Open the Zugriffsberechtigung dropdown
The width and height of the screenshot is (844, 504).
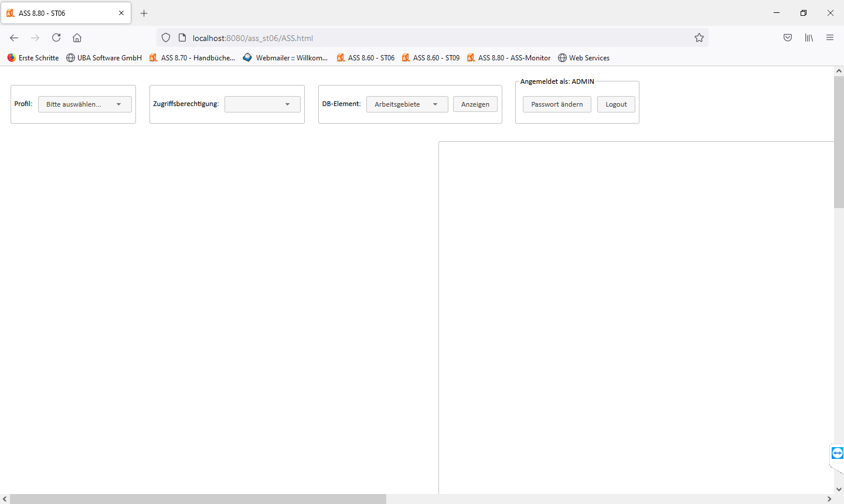pyautogui.click(x=263, y=104)
